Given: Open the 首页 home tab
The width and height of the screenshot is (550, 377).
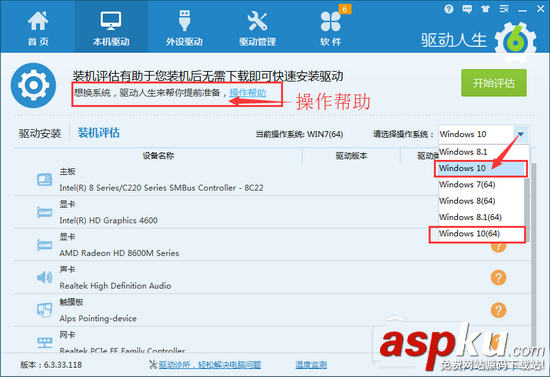Looking at the screenshot, I should [x=38, y=28].
